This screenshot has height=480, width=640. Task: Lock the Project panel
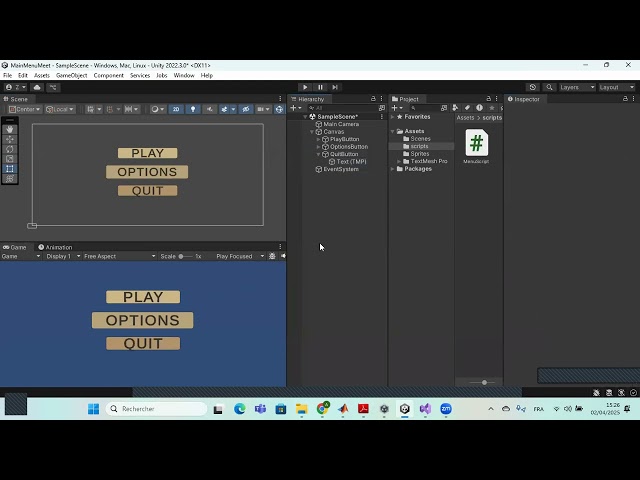[x=489, y=99]
